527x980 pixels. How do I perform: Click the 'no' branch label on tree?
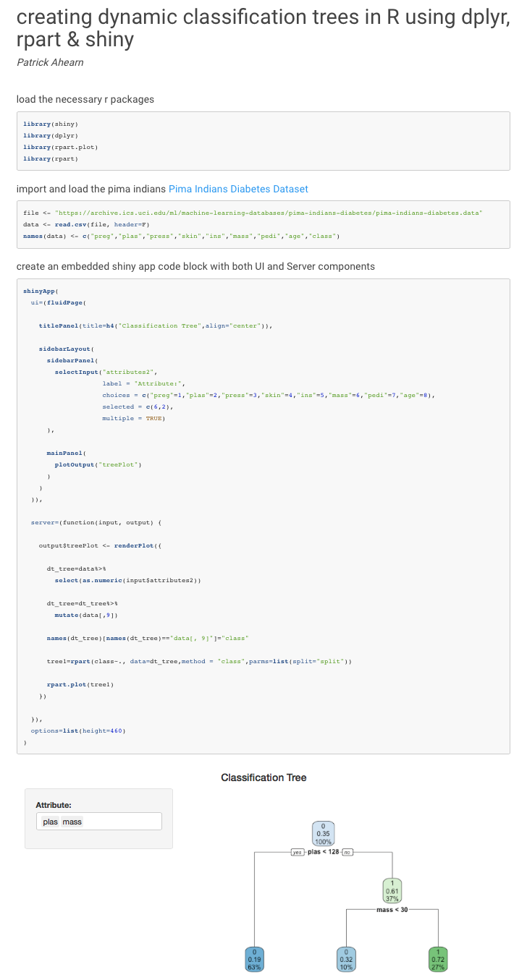347,853
